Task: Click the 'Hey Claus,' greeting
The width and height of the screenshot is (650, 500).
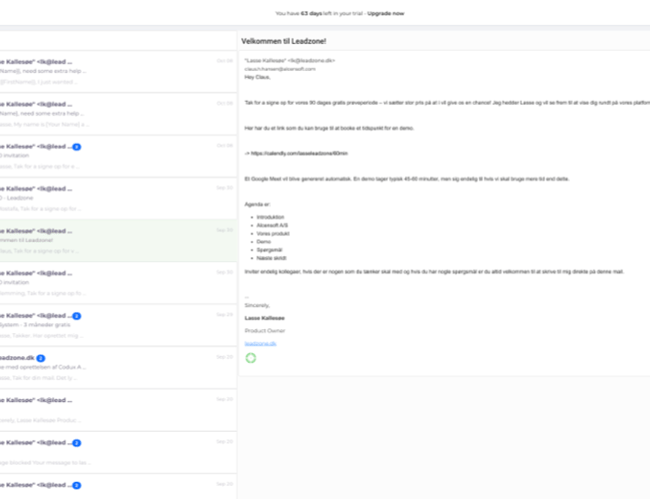Action: [x=257, y=77]
